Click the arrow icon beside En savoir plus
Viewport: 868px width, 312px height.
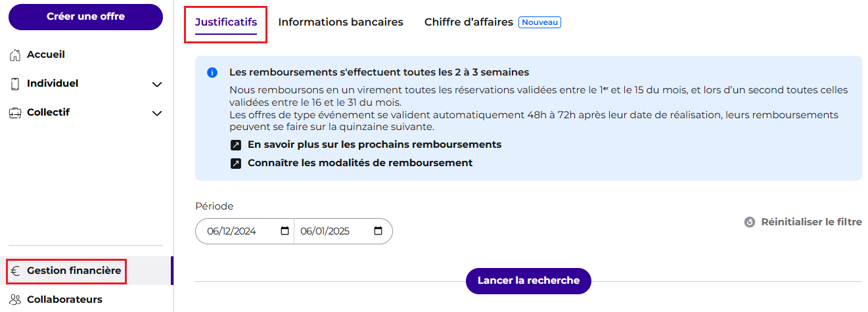tap(236, 145)
